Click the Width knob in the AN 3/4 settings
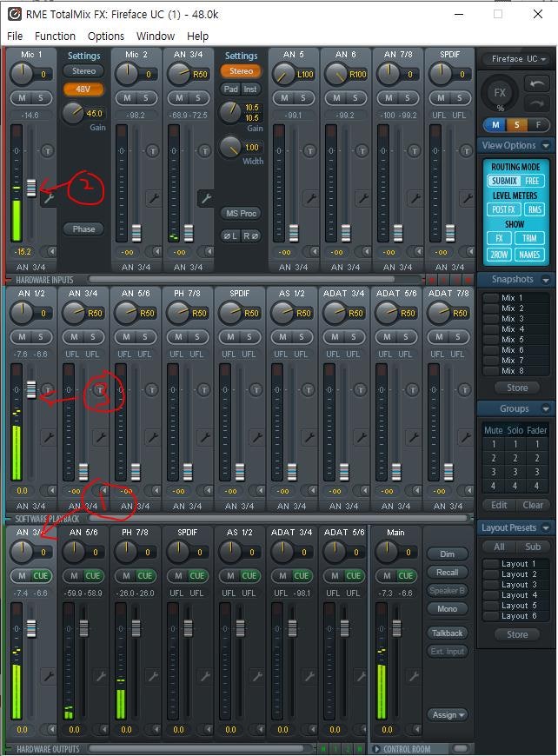The height and width of the screenshot is (756, 558). click(230, 147)
